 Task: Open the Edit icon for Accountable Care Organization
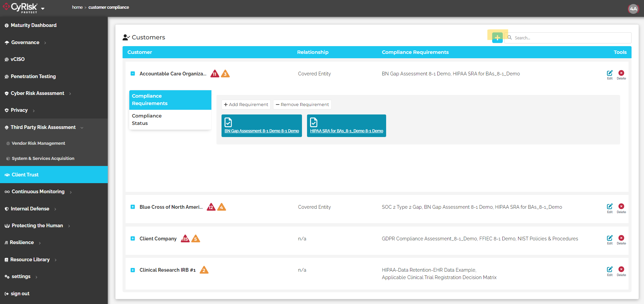(x=609, y=74)
